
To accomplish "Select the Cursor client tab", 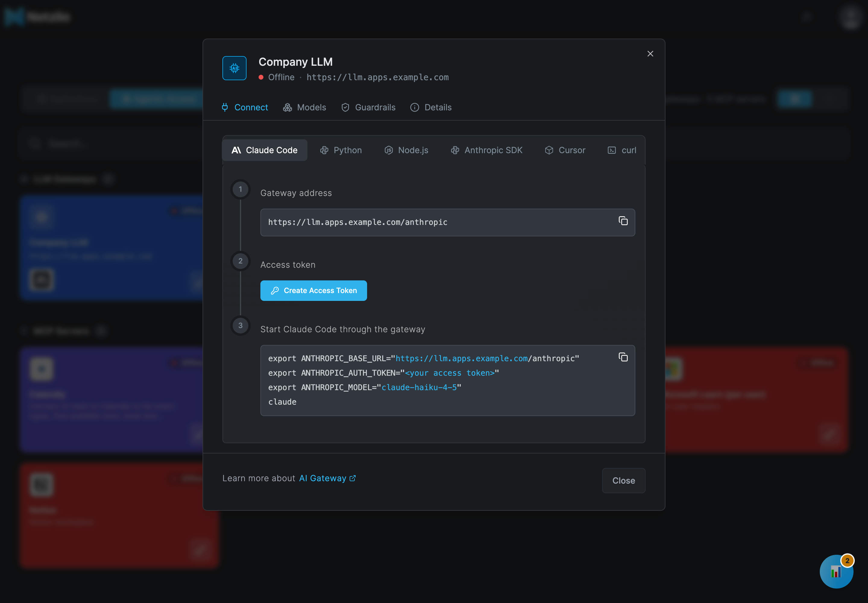I will (x=565, y=150).
